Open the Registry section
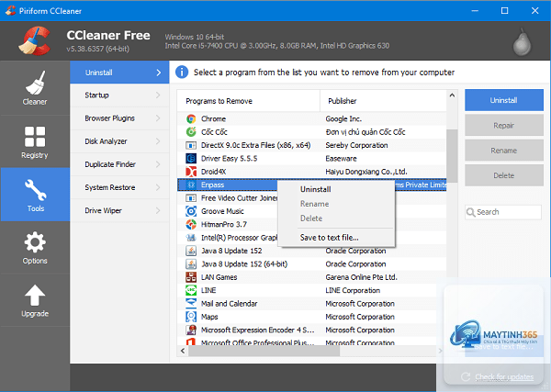The height and width of the screenshot is (392, 551). pyautogui.click(x=35, y=142)
